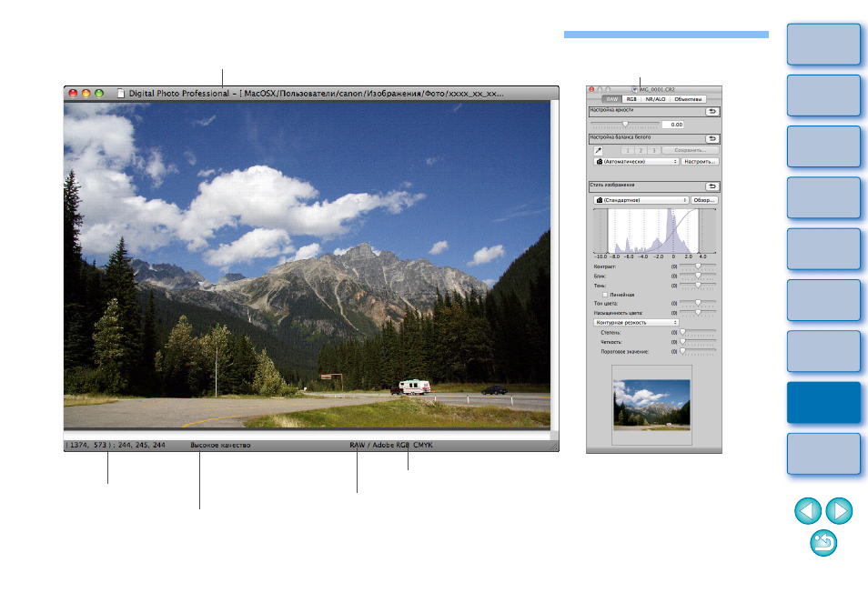
Task: Reset brightness adjustment (Настройка яркости) with revert icon
Action: tap(712, 112)
